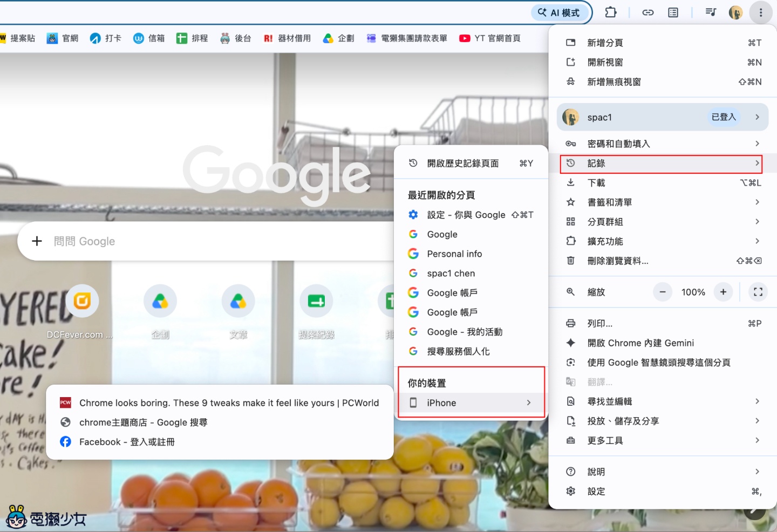The width and height of the screenshot is (777, 532).
Task: Open the reading list side panel icon
Action: 673,12
